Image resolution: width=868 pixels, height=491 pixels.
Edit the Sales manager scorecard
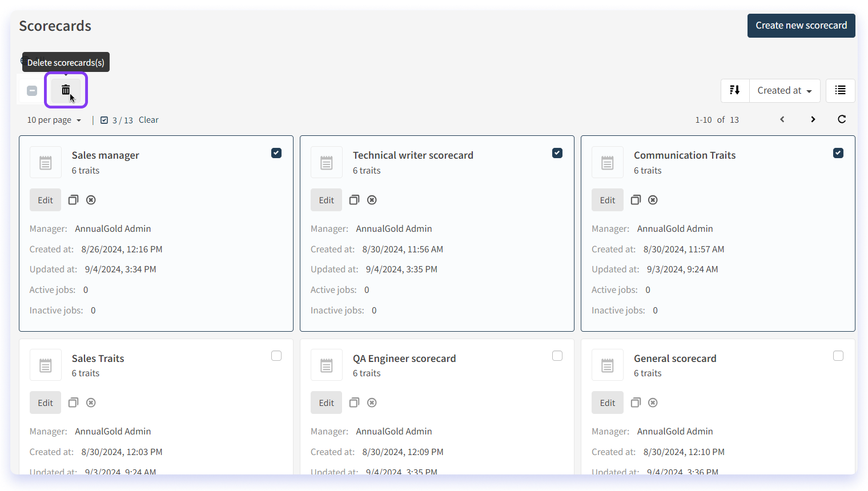[45, 200]
